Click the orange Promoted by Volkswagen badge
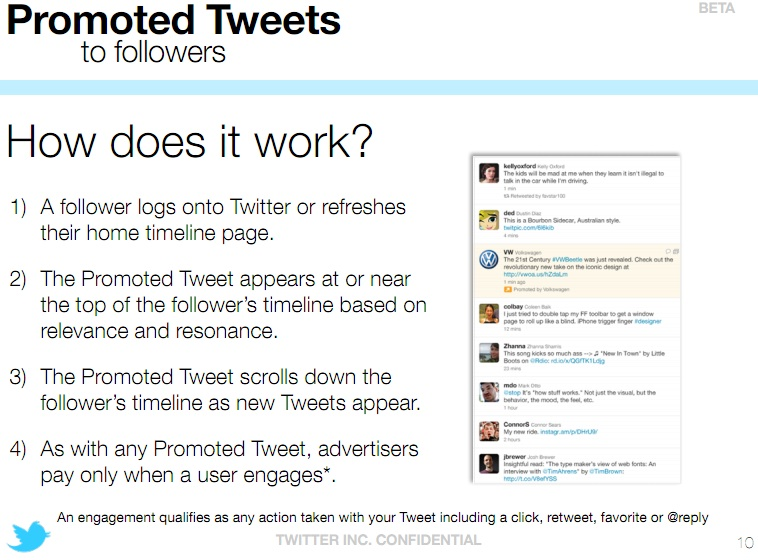Image resolution: width=758 pixels, height=560 pixels. click(508, 289)
